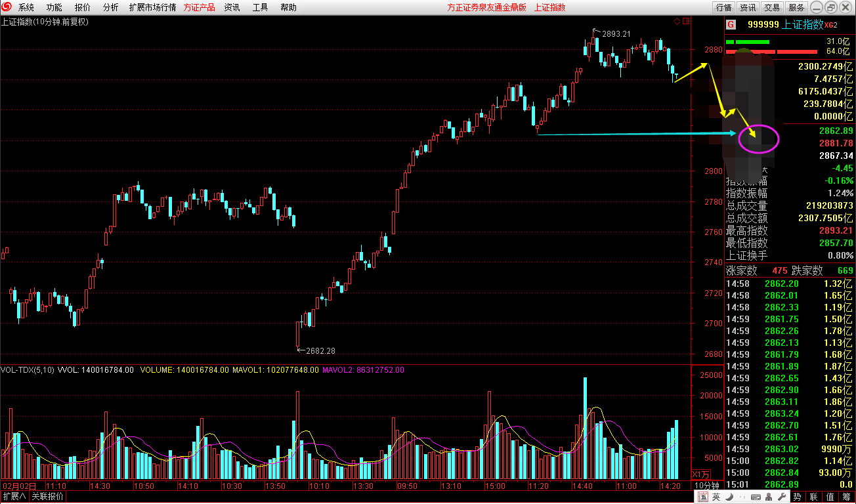Click the red app logo icon

click(7, 7)
